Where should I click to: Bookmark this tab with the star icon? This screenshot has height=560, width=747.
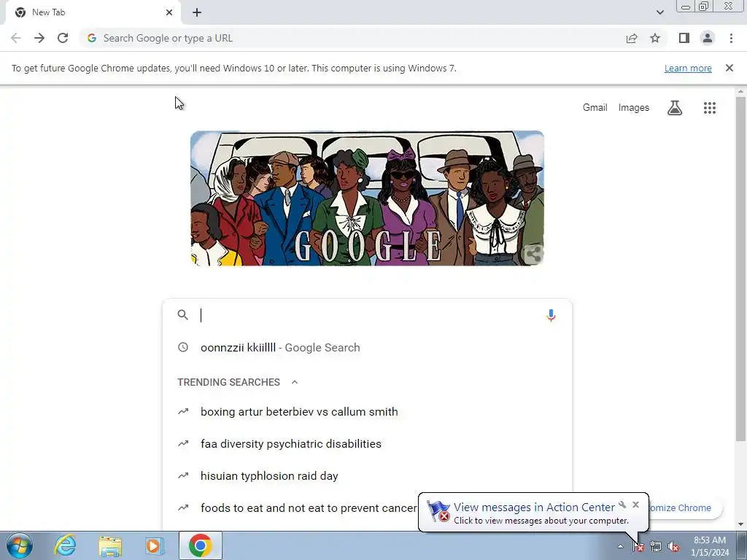click(x=655, y=38)
